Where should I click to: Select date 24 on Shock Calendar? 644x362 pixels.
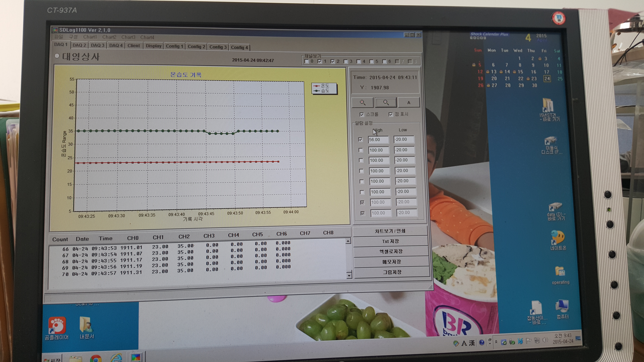[547, 79]
